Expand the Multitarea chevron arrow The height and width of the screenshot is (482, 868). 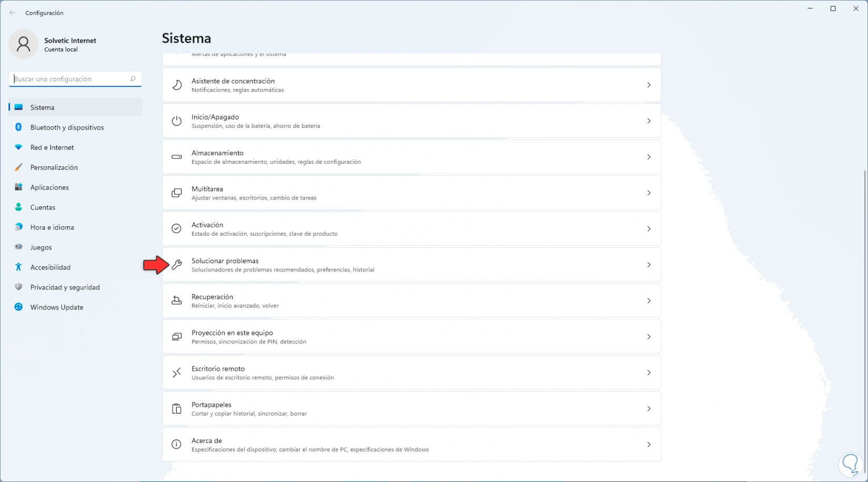tap(649, 193)
